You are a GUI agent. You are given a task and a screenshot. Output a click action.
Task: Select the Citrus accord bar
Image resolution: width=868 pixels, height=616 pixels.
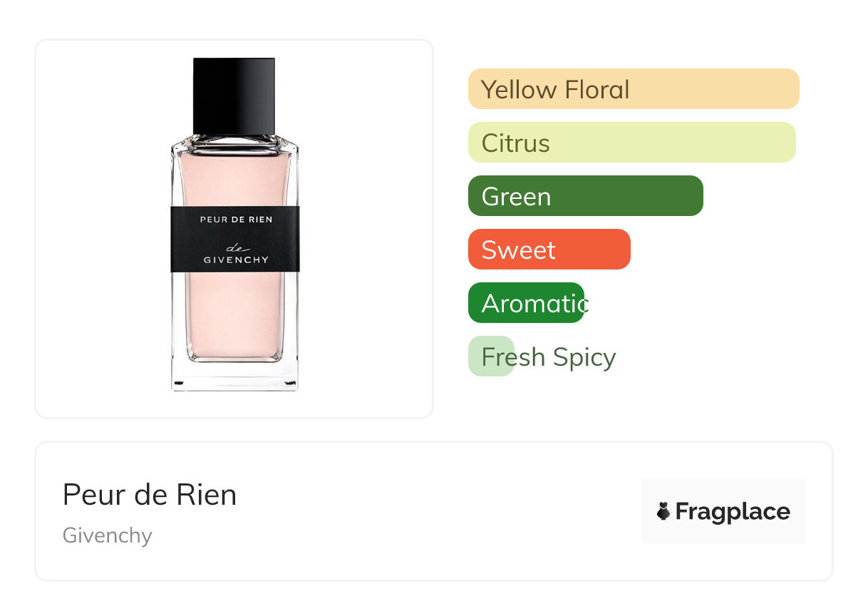pos(631,143)
